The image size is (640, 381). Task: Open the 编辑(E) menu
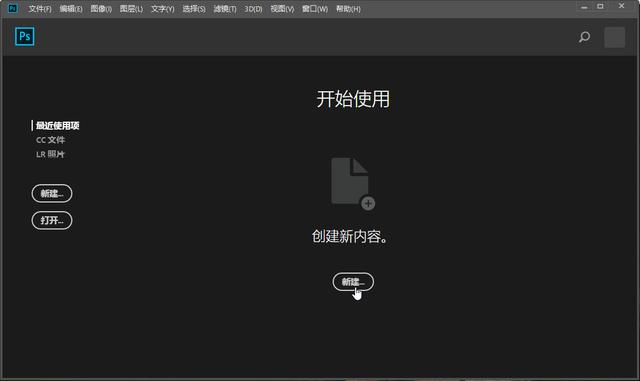click(x=71, y=9)
